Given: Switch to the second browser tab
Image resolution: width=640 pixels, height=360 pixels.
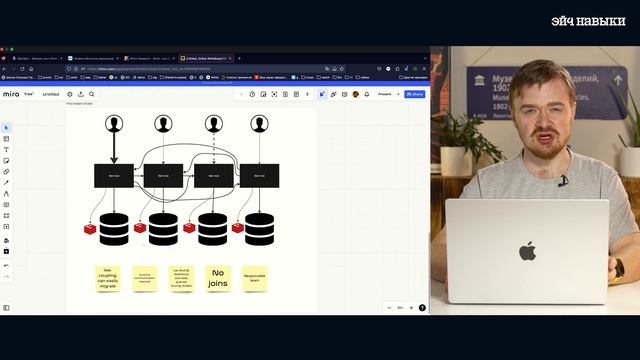Looking at the screenshot, I should pos(93,58).
